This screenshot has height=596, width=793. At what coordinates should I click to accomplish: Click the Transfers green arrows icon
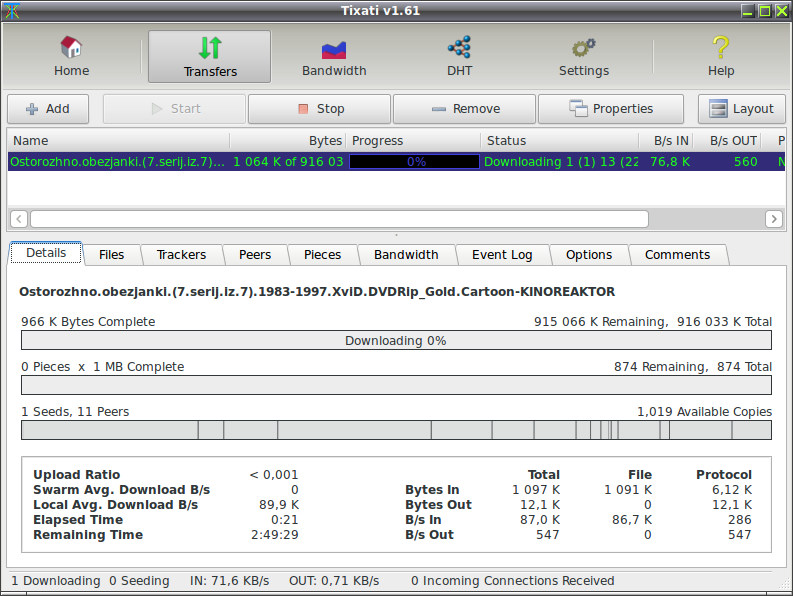click(210, 48)
